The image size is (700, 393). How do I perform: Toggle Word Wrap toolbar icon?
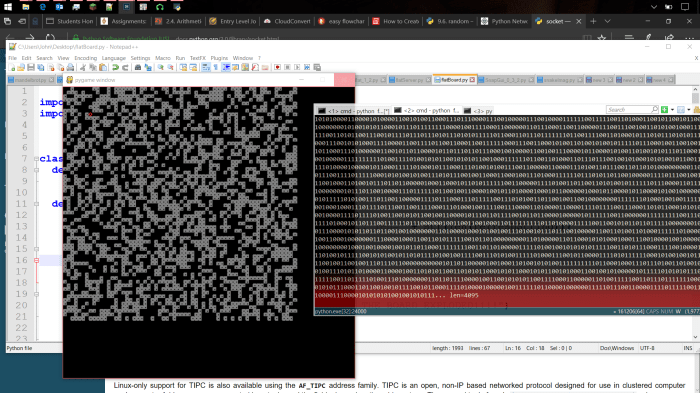(206, 67)
